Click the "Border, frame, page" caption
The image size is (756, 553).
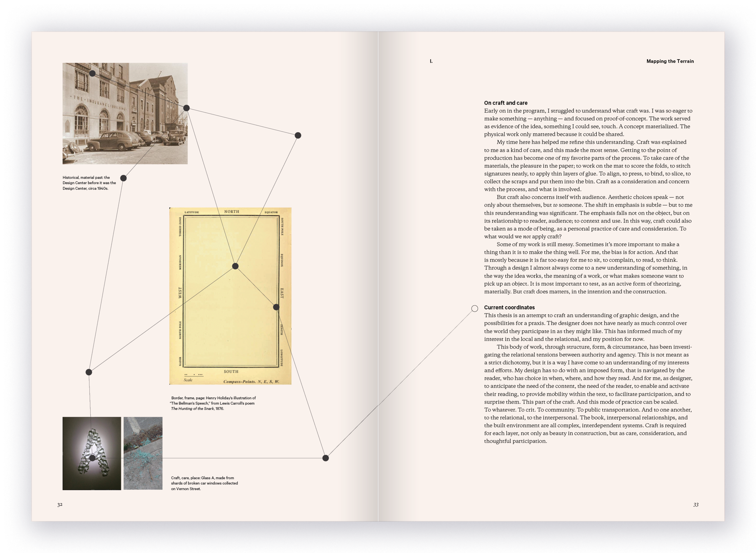click(213, 403)
